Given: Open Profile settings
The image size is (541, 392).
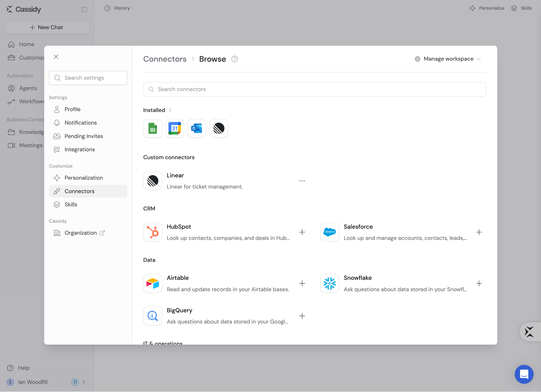Looking at the screenshot, I should click(88, 109).
